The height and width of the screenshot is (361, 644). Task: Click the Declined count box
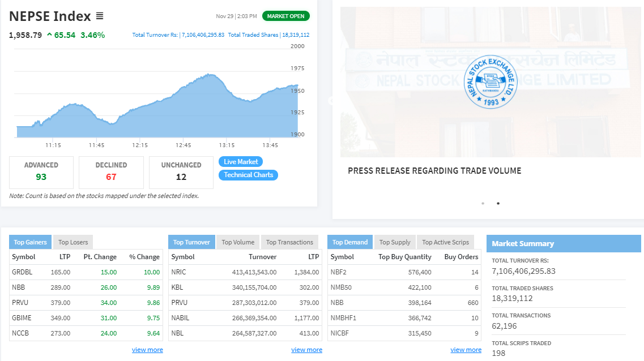pos(112,172)
